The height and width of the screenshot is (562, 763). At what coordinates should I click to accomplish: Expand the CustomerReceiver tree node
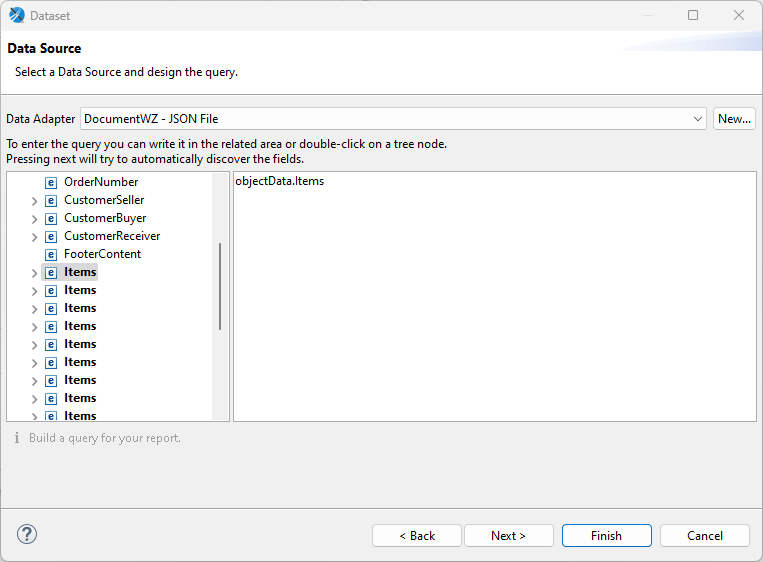pos(35,237)
